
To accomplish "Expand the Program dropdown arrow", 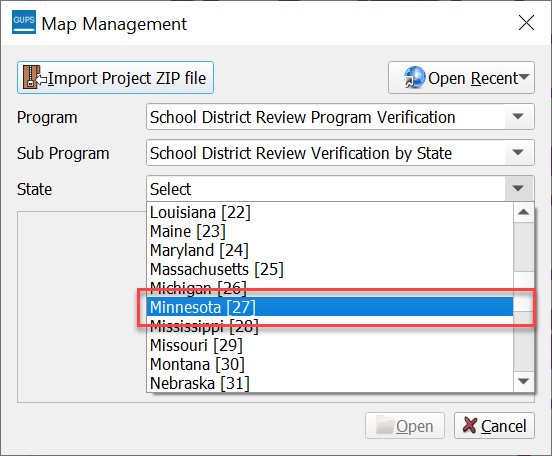I will click(x=518, y=117).
